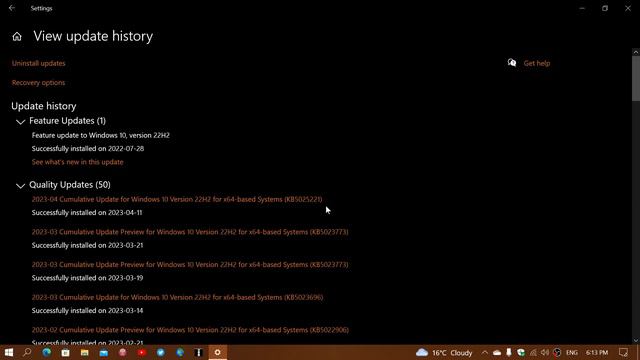Open Microsoft Store from taskbar
The height and width of the screenshot is (360, 640).
pos(65,352)
